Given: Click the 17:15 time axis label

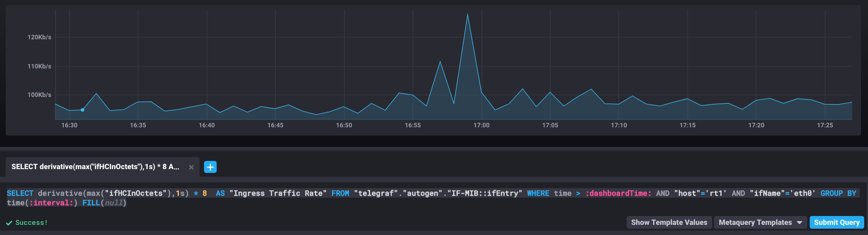Looking at the screenshot, I should point(687,125).
